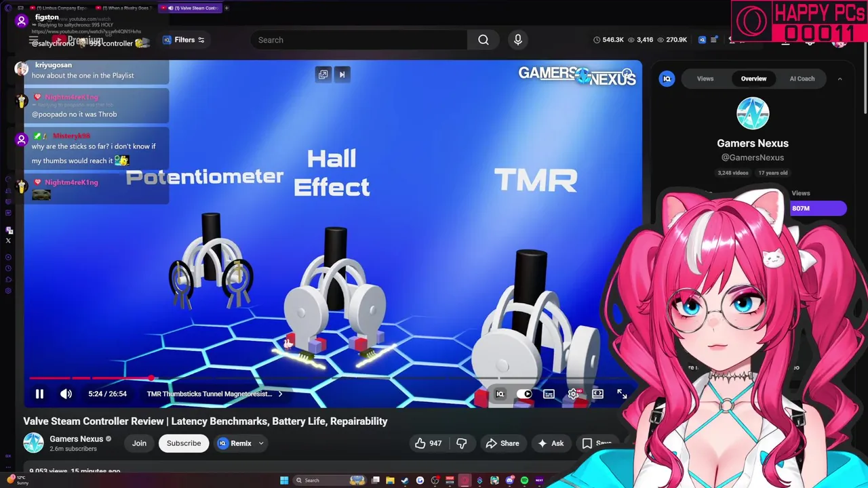Click the list icon next to stats IQ
Screen dimensions: 868x488
coord(713,40)
